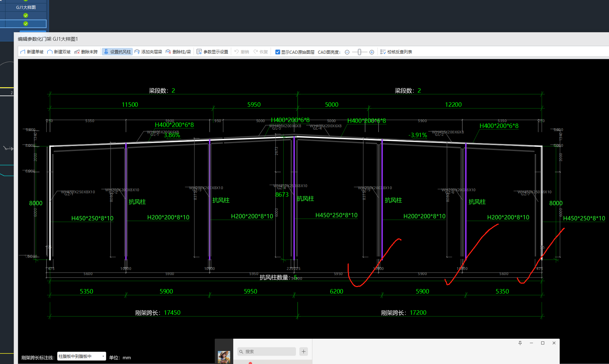Uncheck 显示CAD原始图层 checkbox

click(278, 52)
